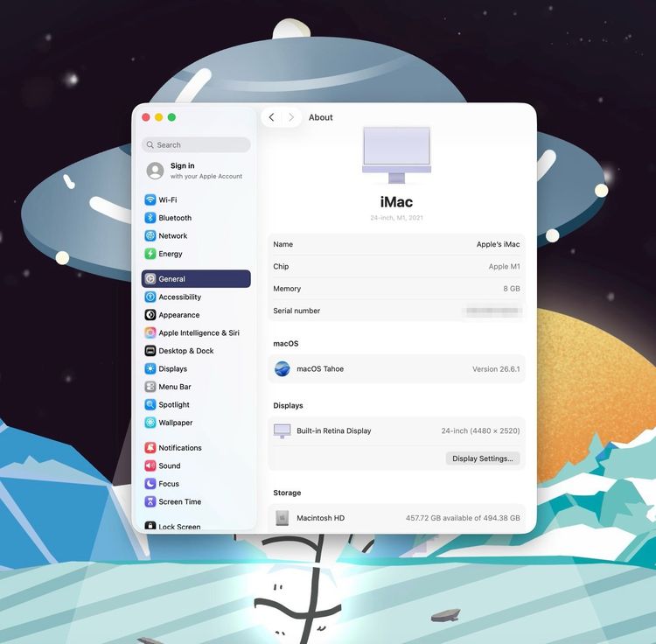Open Sound settings icon
The height and width of the screenshot is (644, 656).
[x=150, y=465]
